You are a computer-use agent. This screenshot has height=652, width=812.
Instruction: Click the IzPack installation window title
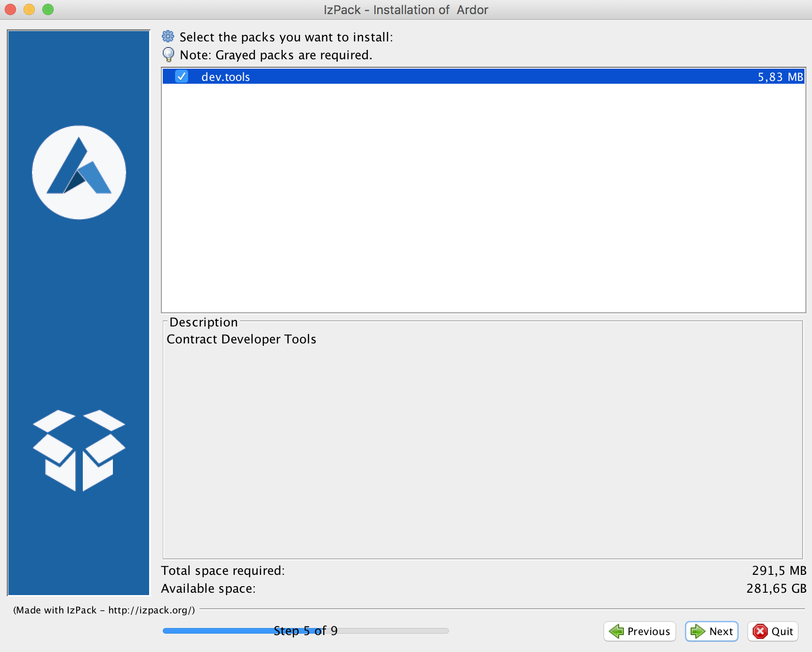click(x=406, y=10)
